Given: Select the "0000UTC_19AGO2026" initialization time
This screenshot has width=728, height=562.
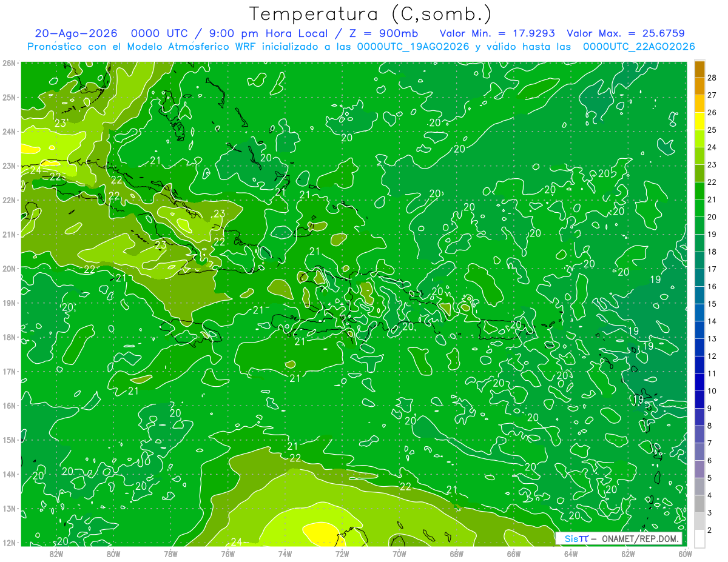Looking at the screenshot, I should click(x=413, y=47).
